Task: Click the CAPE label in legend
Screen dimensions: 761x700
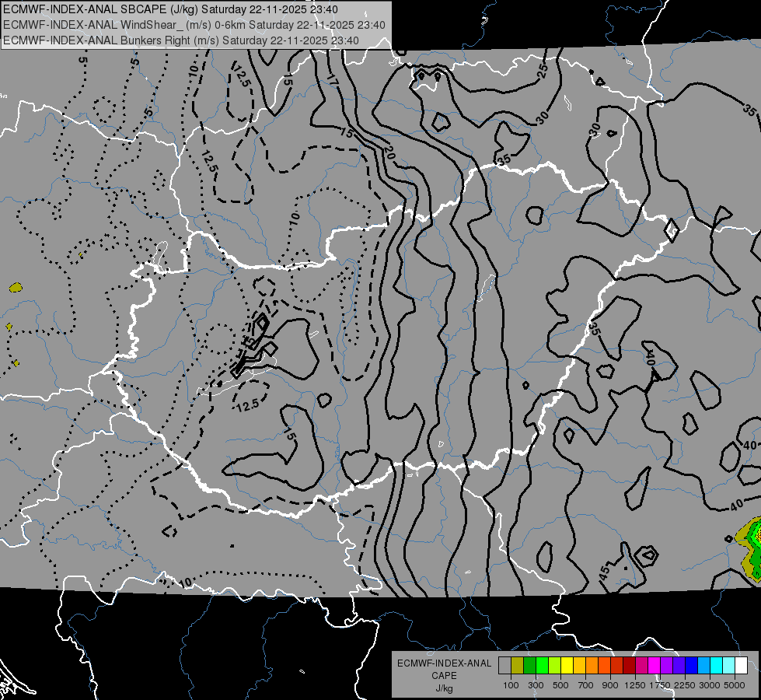Action: (444, 676)
